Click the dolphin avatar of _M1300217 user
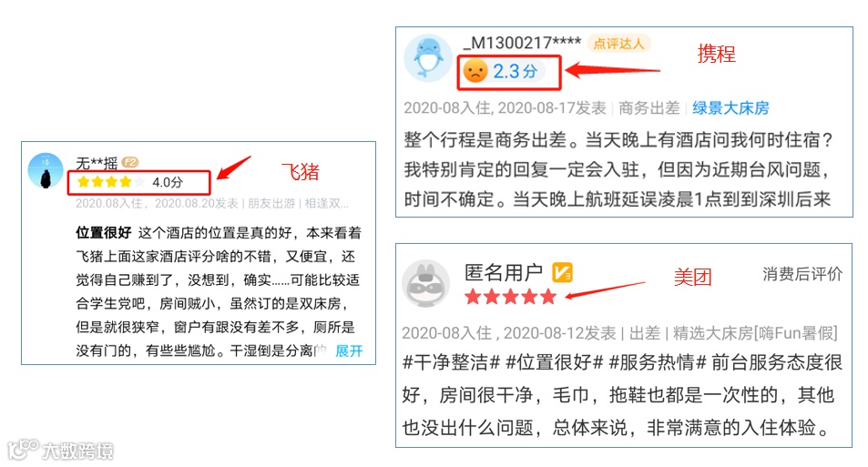The width and height of the screenshot is (868, 467). (x=428, y=58)
